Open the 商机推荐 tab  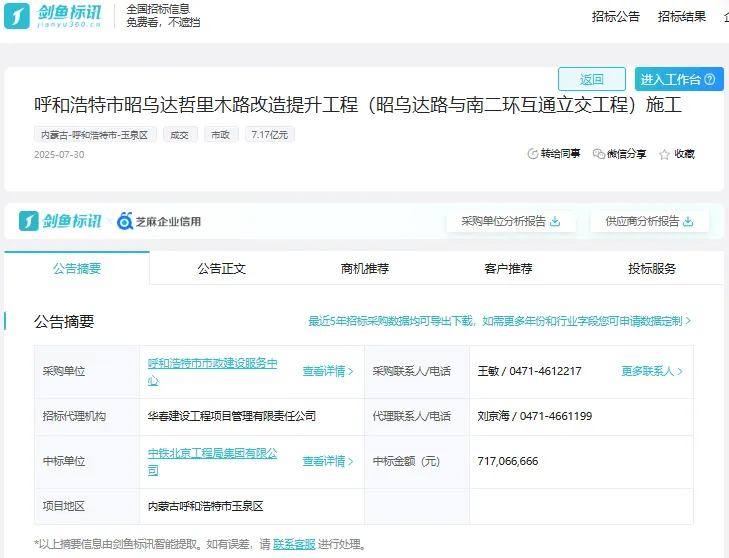coord(365,268)
